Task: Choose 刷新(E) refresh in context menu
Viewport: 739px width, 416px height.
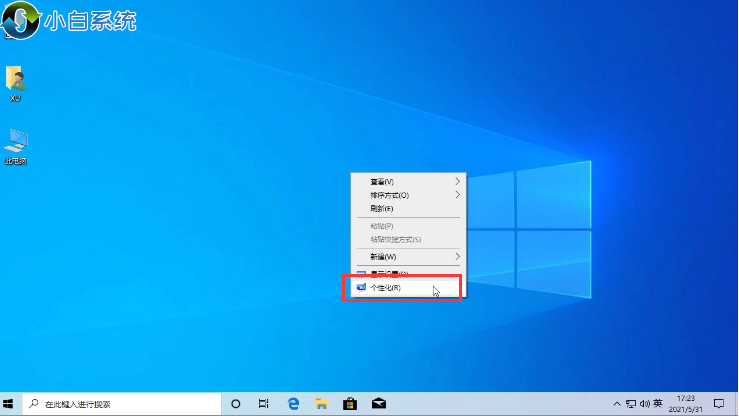Action: point(382,209)
